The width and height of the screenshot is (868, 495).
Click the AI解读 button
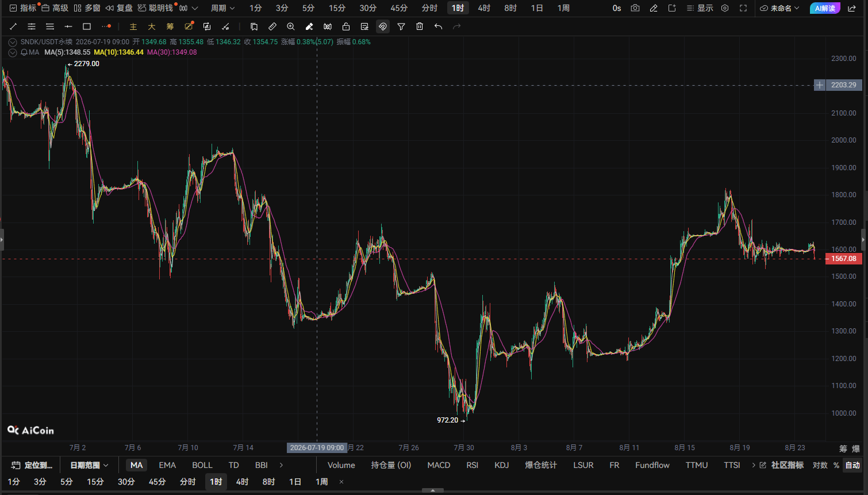coord(825,8)
